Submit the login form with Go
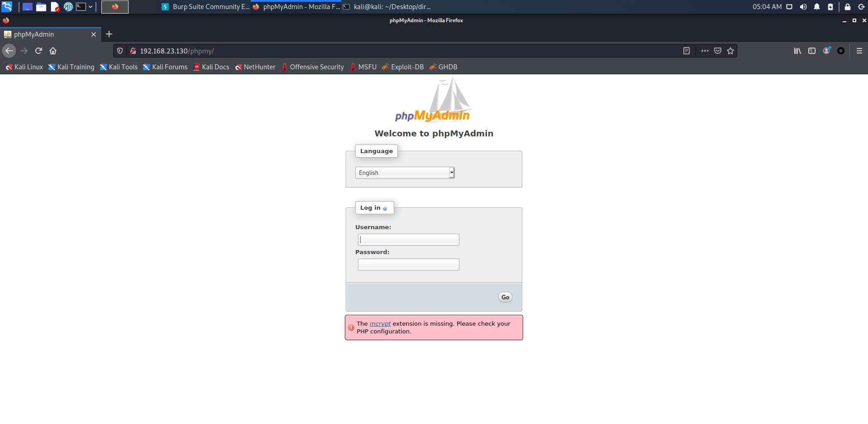This screenshot has height=424, width=868. (505, 297)
